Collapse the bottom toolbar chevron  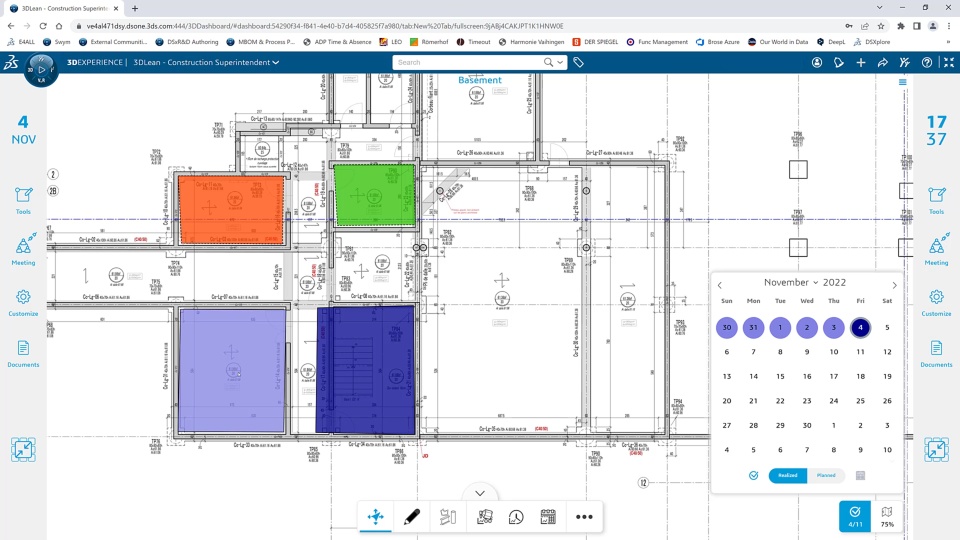(x=480, y=493)
